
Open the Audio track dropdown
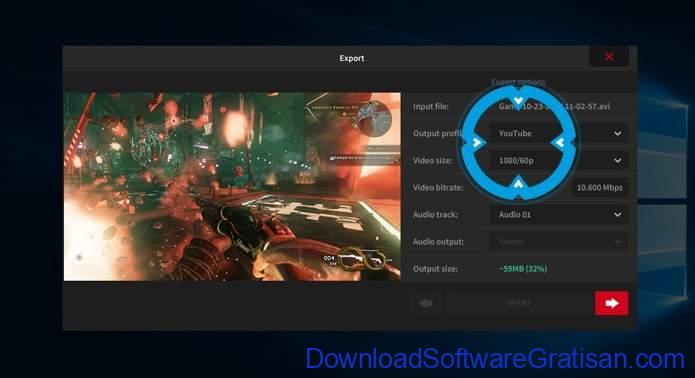[559, 214]
